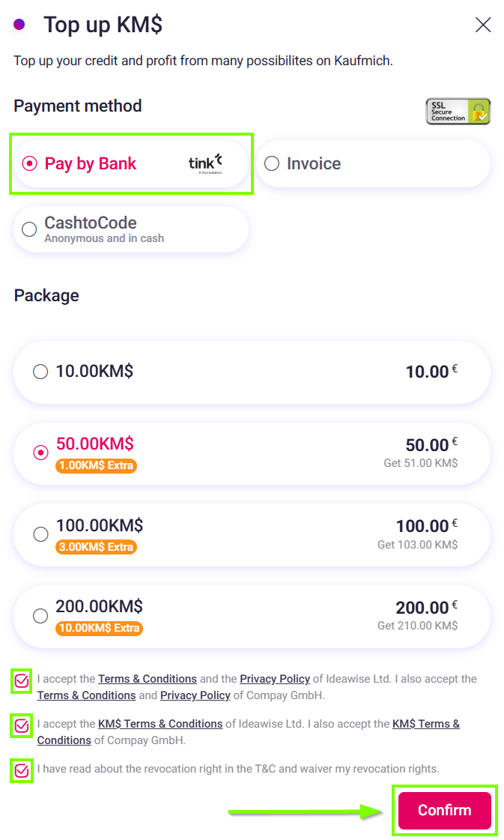This screenshot has width=504, height=840.
Task: Click the purple dot beside Top up title
Action: 19,24
